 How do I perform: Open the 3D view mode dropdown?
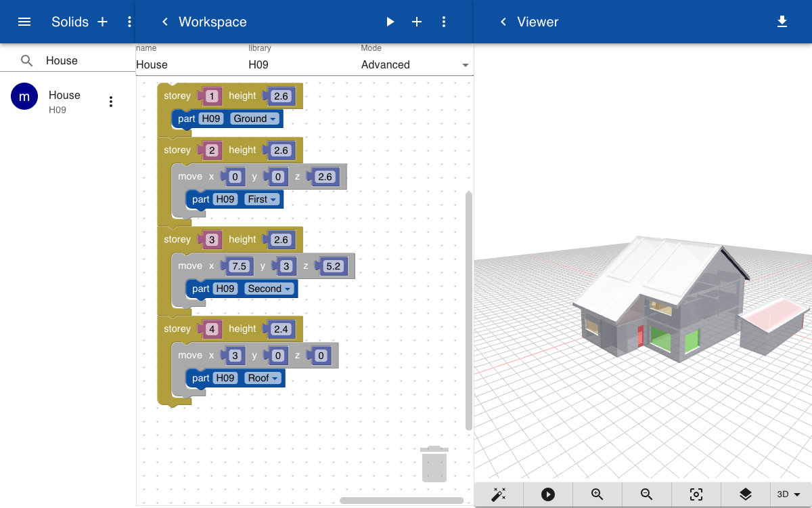click(789, 494)
